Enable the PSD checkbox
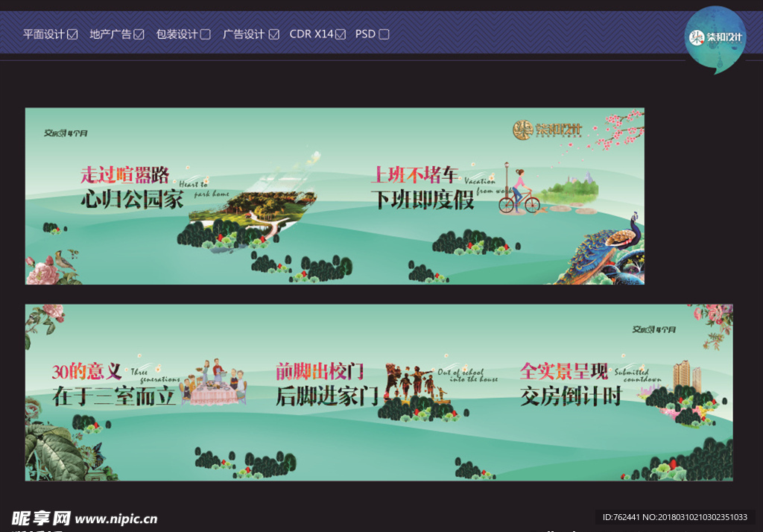 pyautogui.click(x=383, y=33)
